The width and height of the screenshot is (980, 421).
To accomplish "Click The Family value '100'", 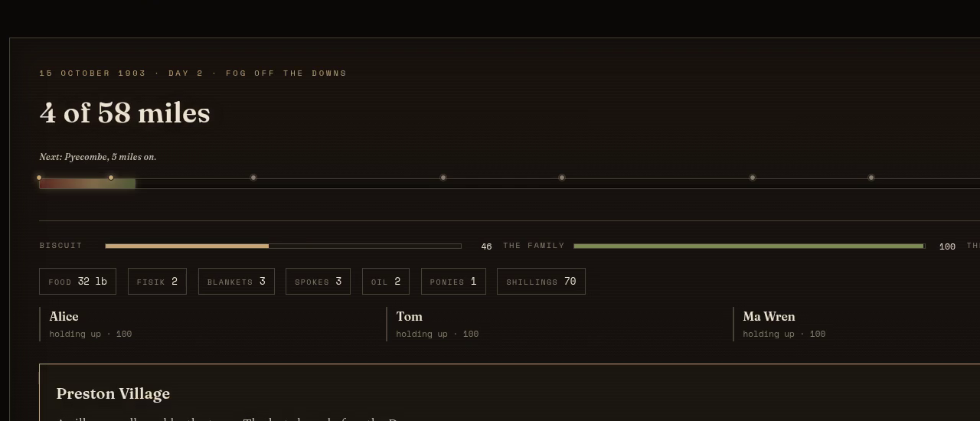I will tap(947, 246).
